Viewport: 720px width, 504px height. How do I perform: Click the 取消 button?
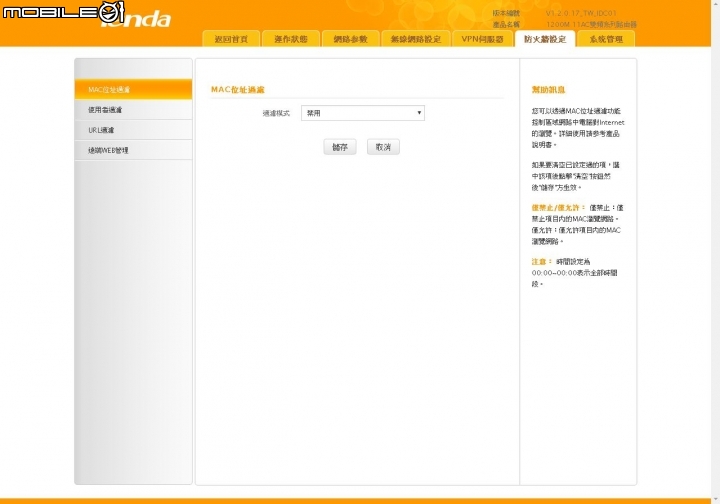click(x=383, y=147)
